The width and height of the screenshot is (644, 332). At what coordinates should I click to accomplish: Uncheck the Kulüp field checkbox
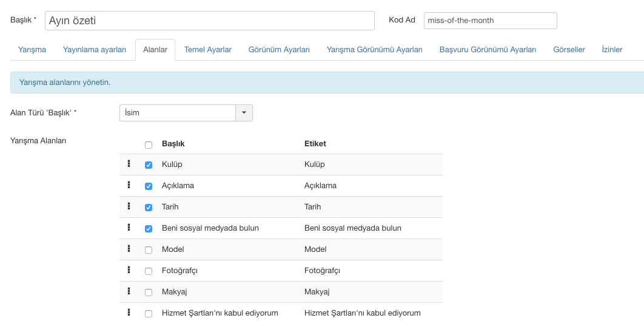pyautogui.click(x=149, y=165)
